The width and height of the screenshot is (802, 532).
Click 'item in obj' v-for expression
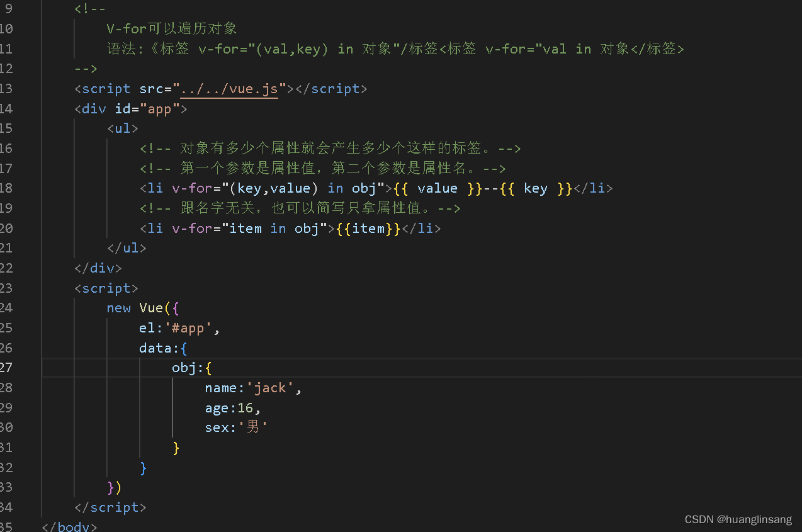274,229
